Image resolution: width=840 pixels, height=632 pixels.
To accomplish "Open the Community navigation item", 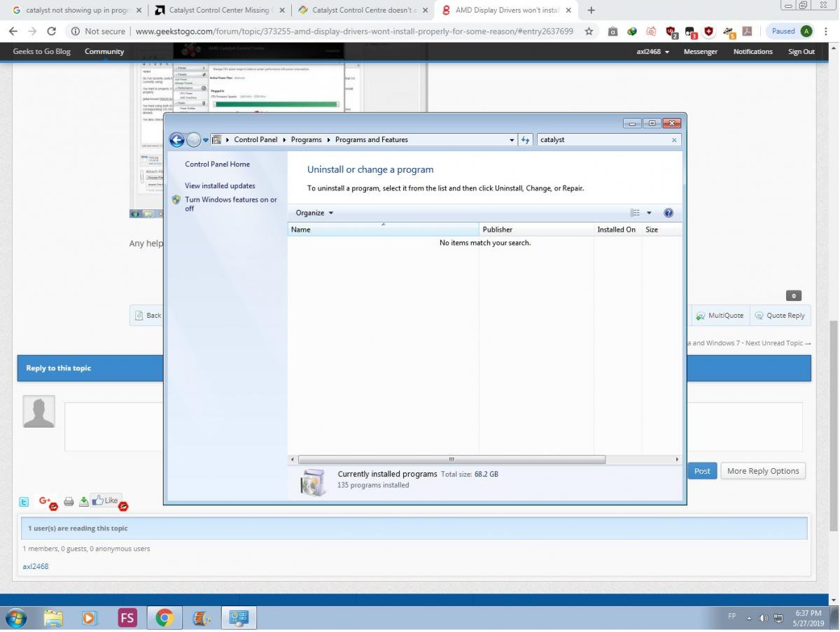I will pos(104,52).
